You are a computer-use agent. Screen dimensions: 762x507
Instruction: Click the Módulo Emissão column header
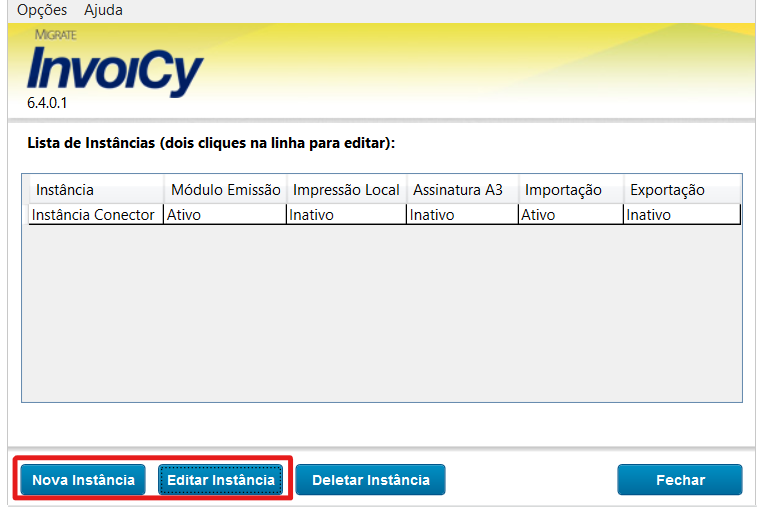[x=226, y=190]
